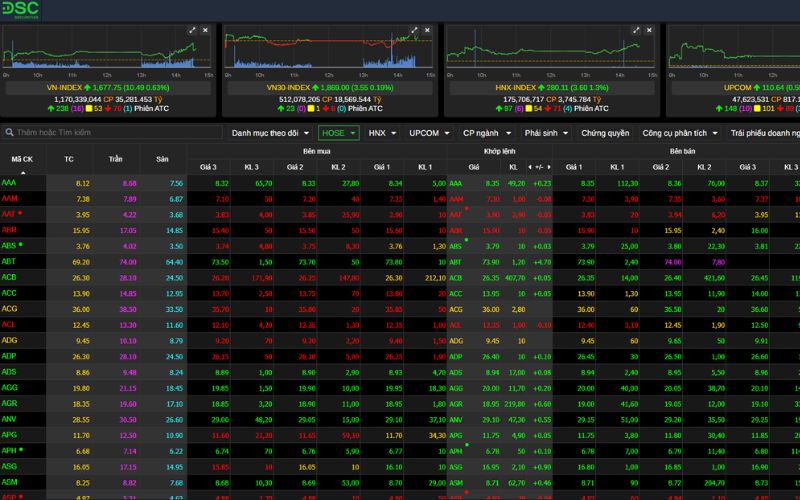This screenshot has width=800, height=500.
Task: Click the right arrow beside +/- column
Action: click(x=549, y=167)
